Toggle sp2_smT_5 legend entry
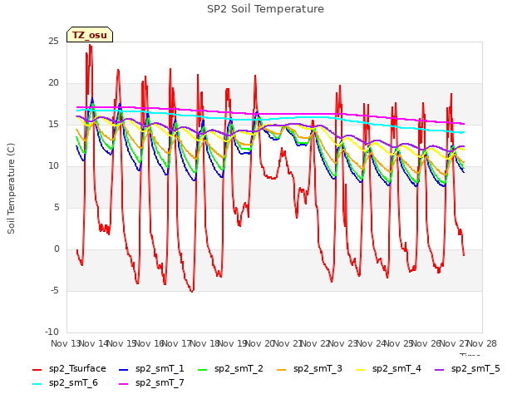Image resolution: width=532 pixels, height=399 pixels. click(467, 369)
